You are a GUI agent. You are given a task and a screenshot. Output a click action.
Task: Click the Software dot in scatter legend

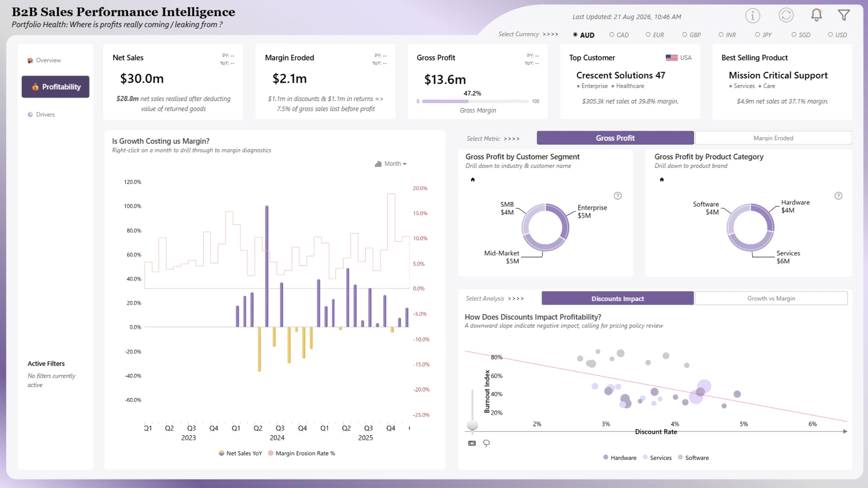tap(680, 457)
